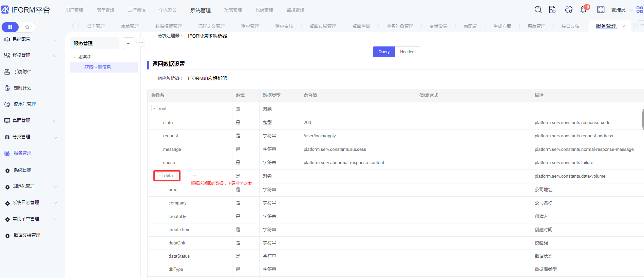Select the Query toggle button
The width and height of the screenshot is (644, 278).
tap(384, 52)
